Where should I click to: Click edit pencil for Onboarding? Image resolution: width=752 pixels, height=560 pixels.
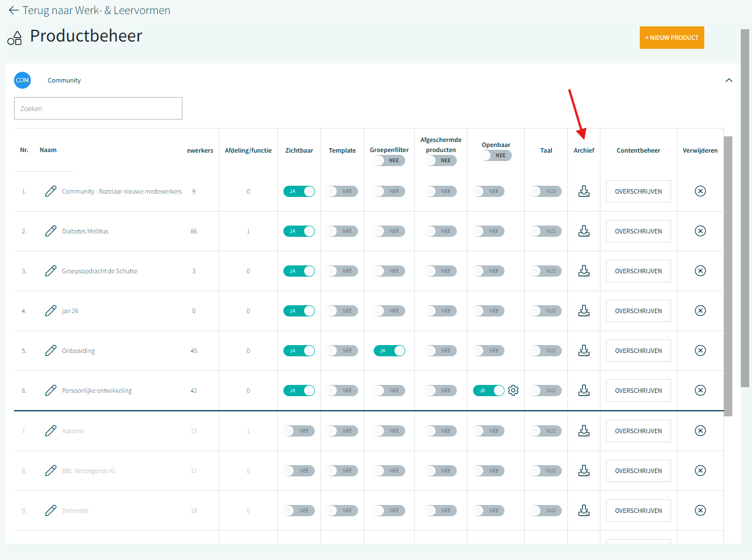tap(51, 351)
